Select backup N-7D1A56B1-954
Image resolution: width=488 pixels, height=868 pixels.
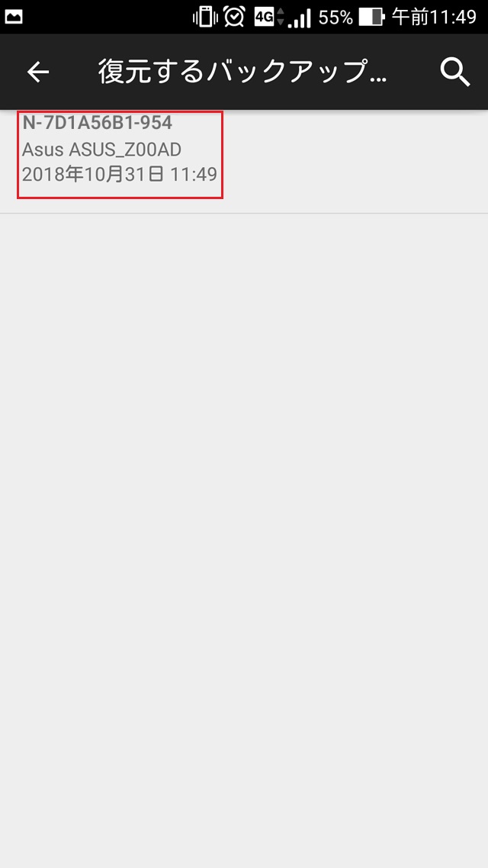pyautogui.click(x=120, y=154)
